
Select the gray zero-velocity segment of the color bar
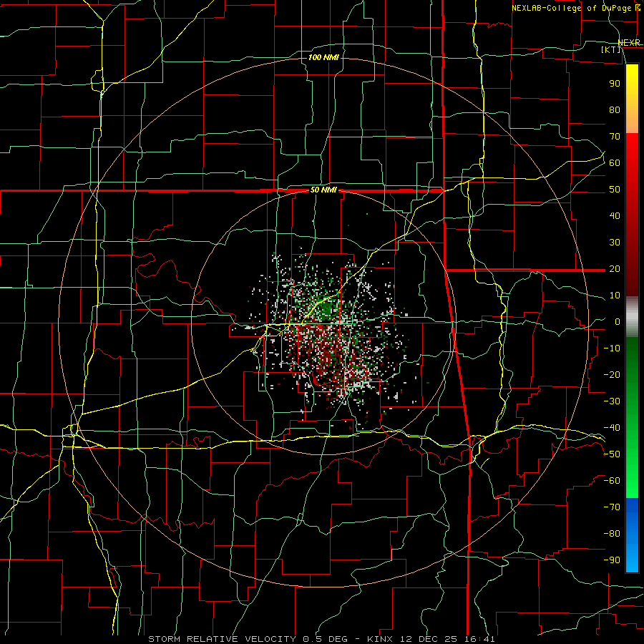pos(632,317)
